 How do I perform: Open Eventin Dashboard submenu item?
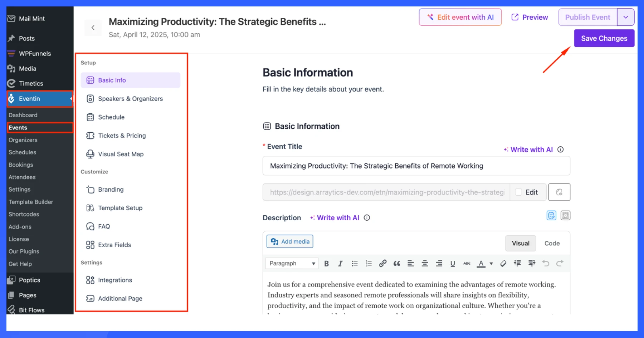coord(23,115)
